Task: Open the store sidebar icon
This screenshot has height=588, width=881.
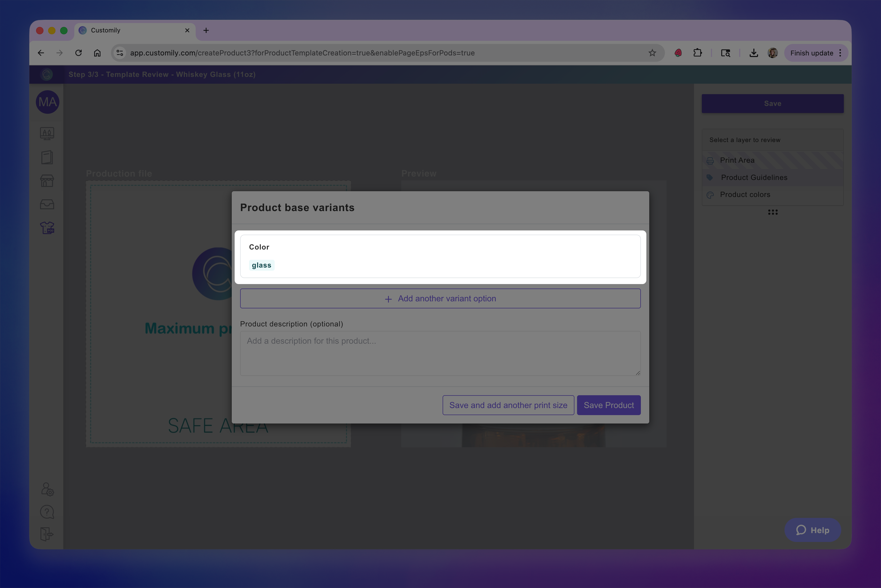Action: click(x=47, y=181)
